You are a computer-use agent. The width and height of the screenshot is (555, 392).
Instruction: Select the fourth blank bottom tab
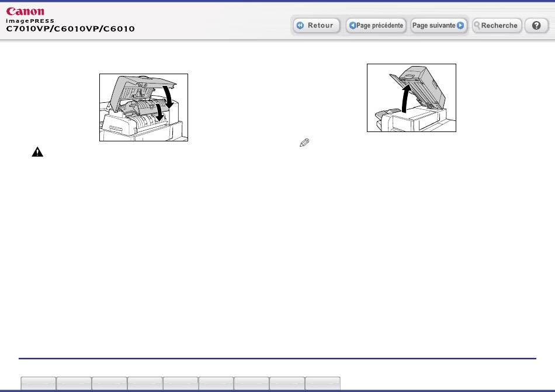tap(145, 383)
